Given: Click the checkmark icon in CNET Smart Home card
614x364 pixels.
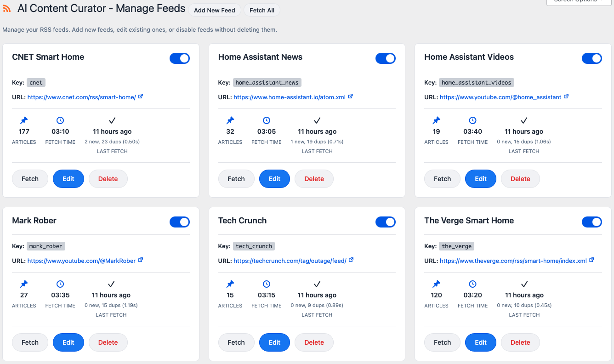Looking at the screenshot, I should click(112, 120).
